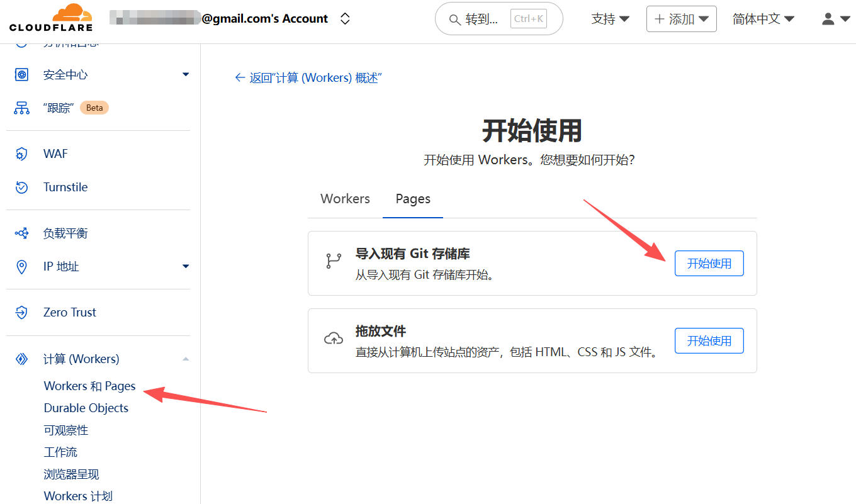Open the user profile icon menu

pyautogui.click(x=835, y=20)
